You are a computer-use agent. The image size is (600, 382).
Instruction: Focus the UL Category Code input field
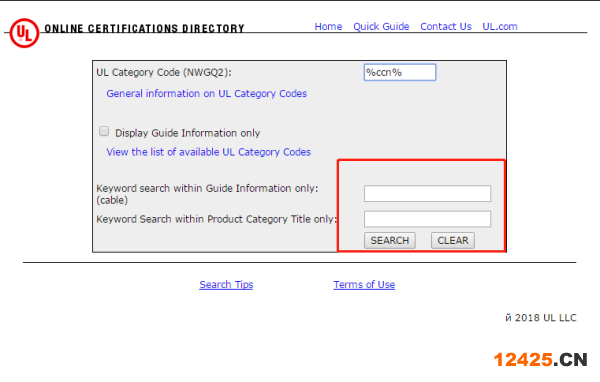tap(399, 72)
